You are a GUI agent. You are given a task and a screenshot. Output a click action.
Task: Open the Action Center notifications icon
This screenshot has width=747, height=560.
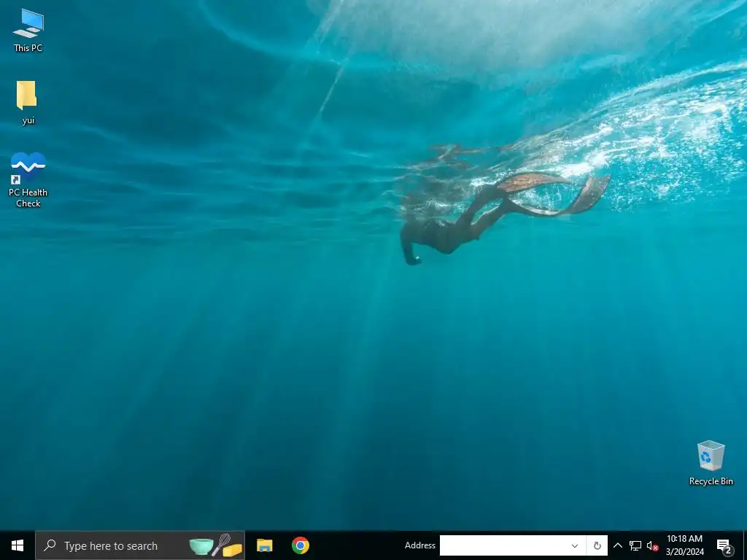coord(724,546)
